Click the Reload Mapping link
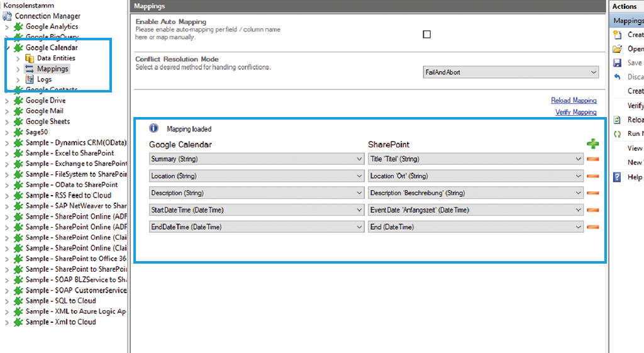 (x=574, y=101)
